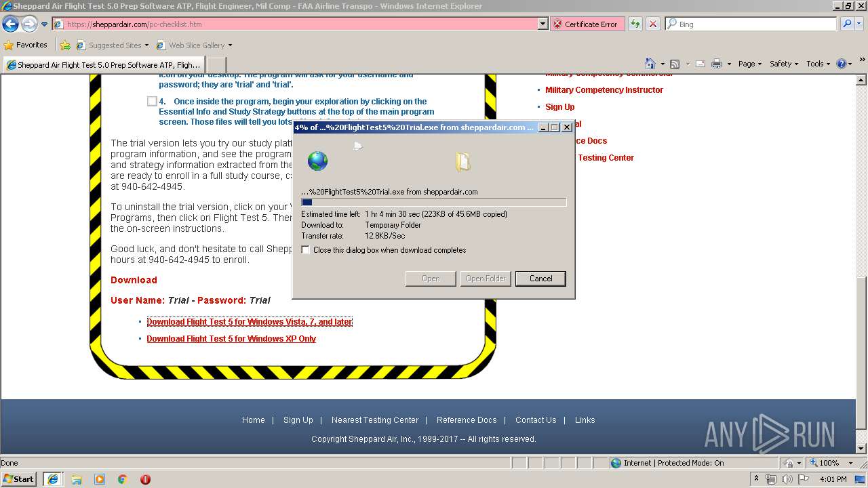
Task: Select the Sheppard Air Flight Test tab
Action: point(104,64)
